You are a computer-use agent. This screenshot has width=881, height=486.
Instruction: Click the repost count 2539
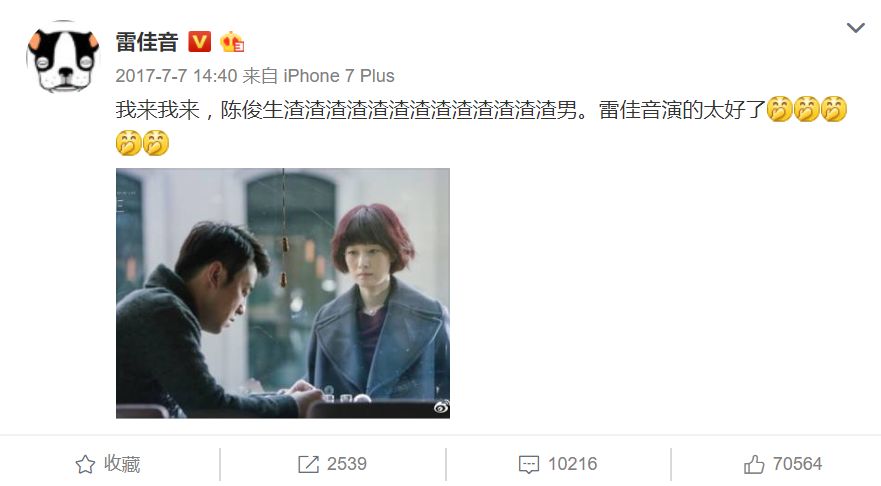(x=347, y=464)
